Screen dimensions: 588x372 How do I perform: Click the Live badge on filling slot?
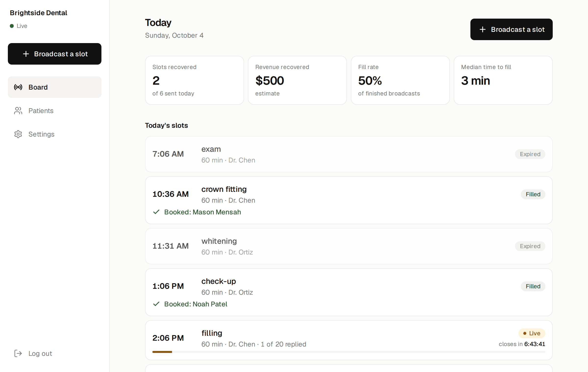tap(532, 333)
